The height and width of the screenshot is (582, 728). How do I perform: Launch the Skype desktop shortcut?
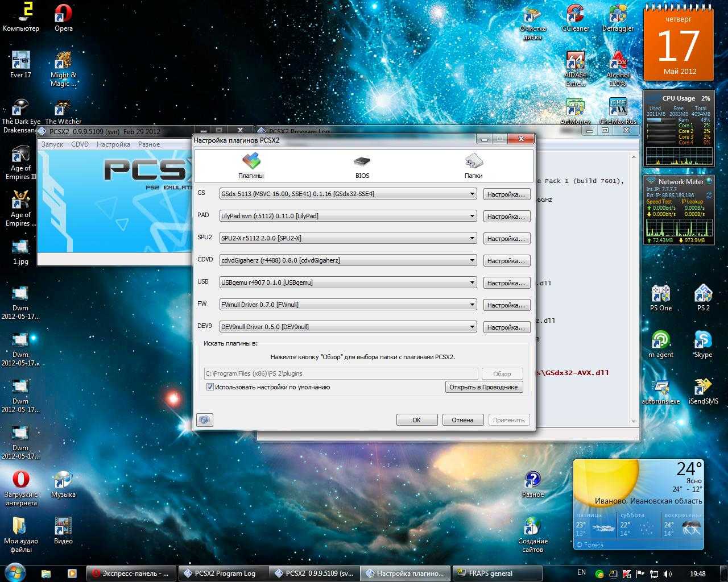pos(703,344)
